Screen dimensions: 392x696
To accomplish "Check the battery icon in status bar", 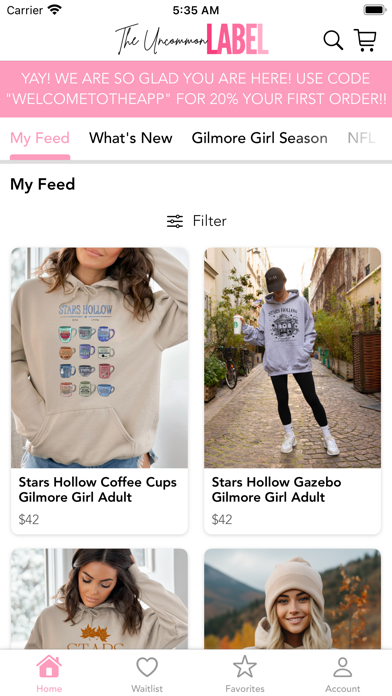I will [375, 10].
